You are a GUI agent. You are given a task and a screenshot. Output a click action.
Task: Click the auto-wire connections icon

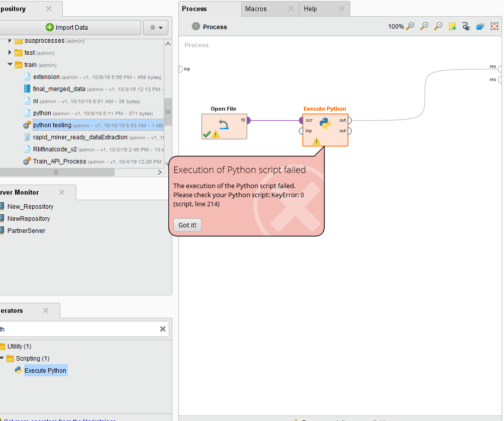(x=466, y=26)
